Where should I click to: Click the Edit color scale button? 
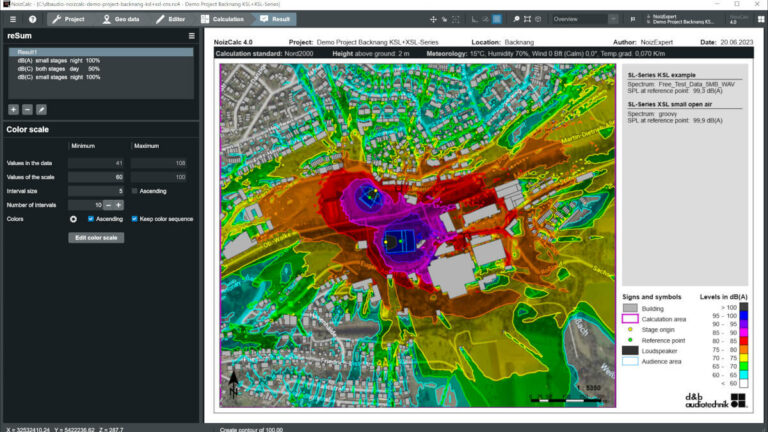coord(96,238)
